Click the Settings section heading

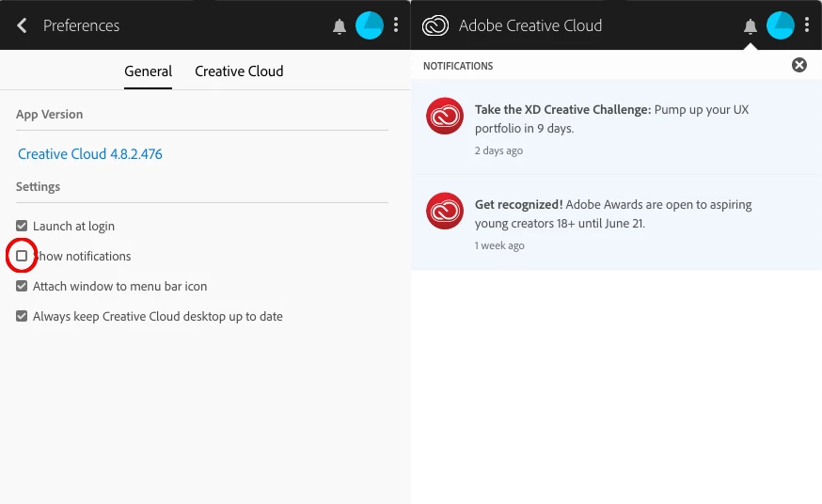(x=38, y=186)
